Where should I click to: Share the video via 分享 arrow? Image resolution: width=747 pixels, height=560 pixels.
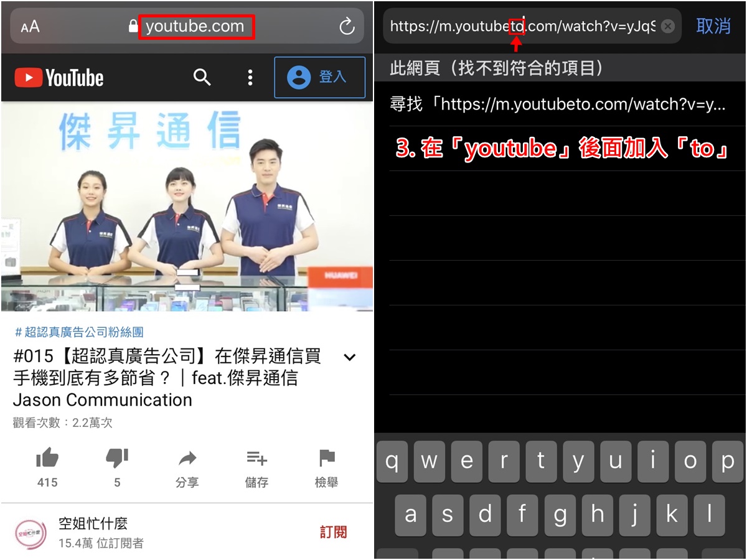pos(187,468)
